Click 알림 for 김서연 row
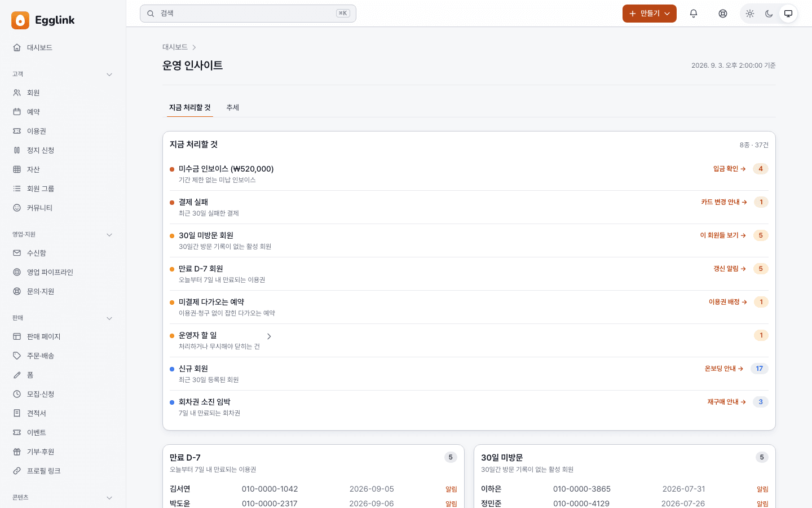812x508 pixels. click(451, 489)
